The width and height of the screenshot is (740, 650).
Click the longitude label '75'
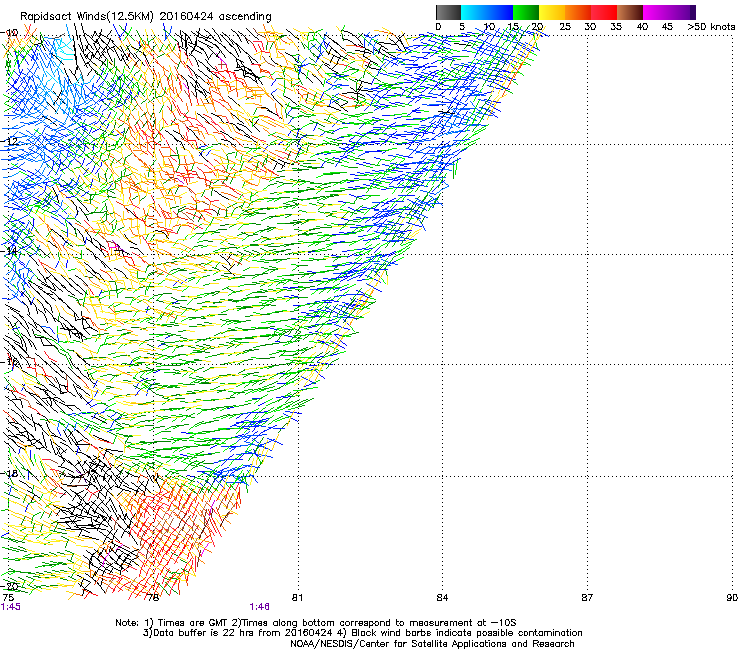click(8, 598)
